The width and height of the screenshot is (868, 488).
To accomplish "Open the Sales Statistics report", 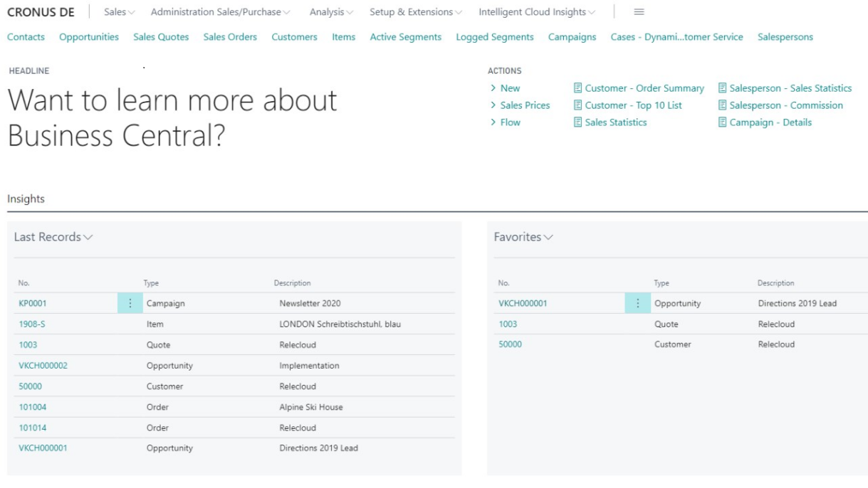I will coord(615,122).
